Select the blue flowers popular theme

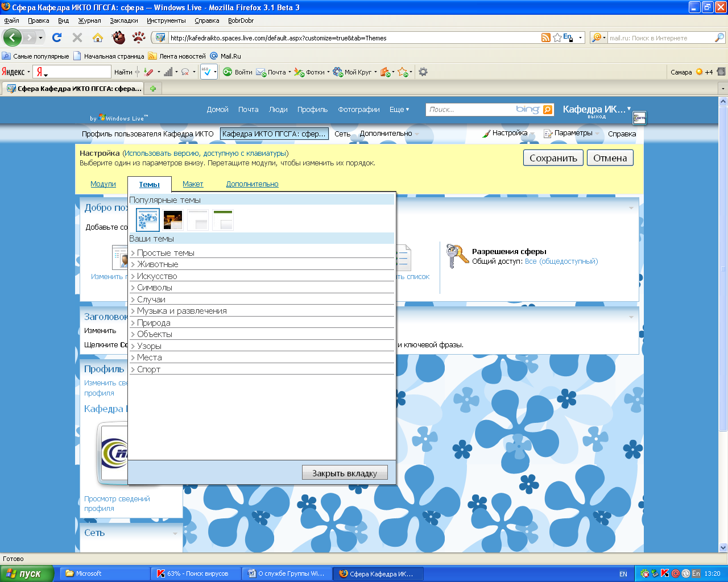148,219
